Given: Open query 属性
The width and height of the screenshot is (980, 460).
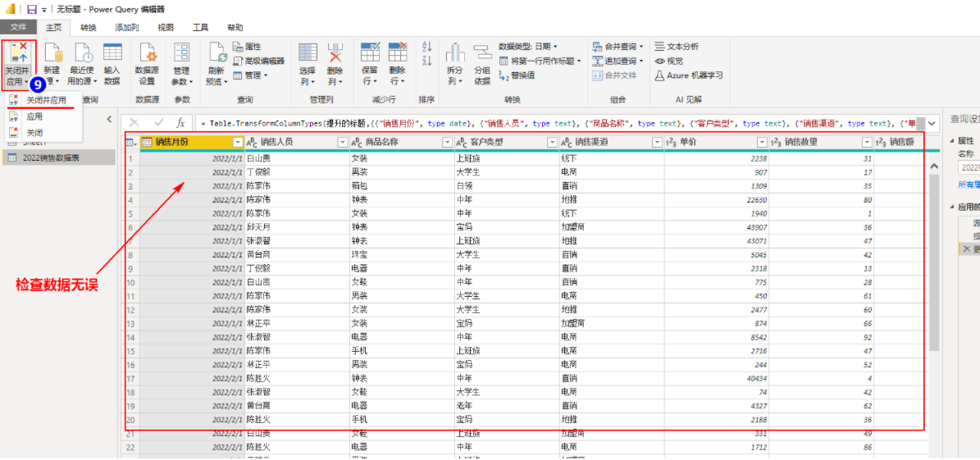Looking at the screenshot, I should (248, 47).
